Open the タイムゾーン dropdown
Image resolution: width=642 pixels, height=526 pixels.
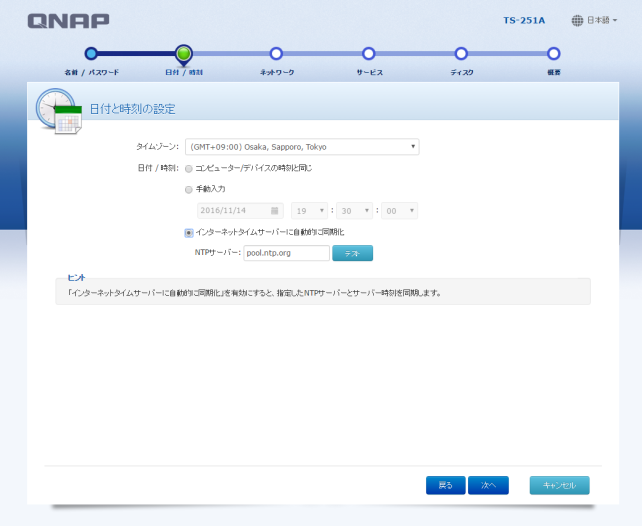tap(302, 147)
